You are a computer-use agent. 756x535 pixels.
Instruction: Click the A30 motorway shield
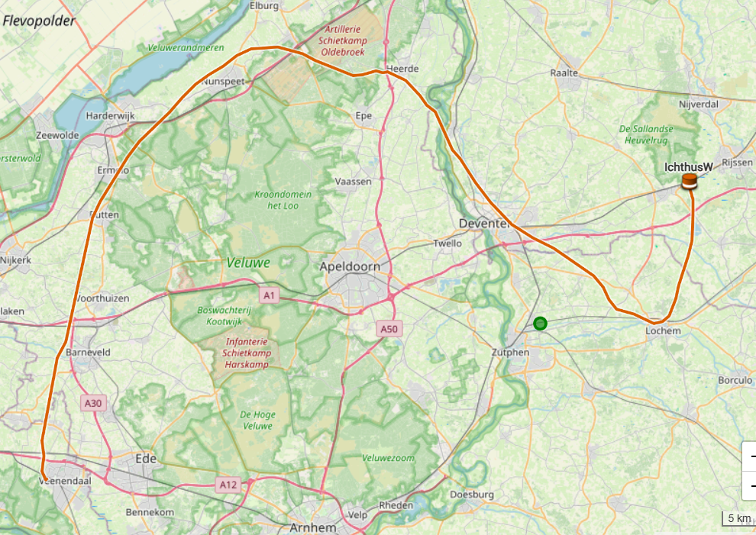93,404
